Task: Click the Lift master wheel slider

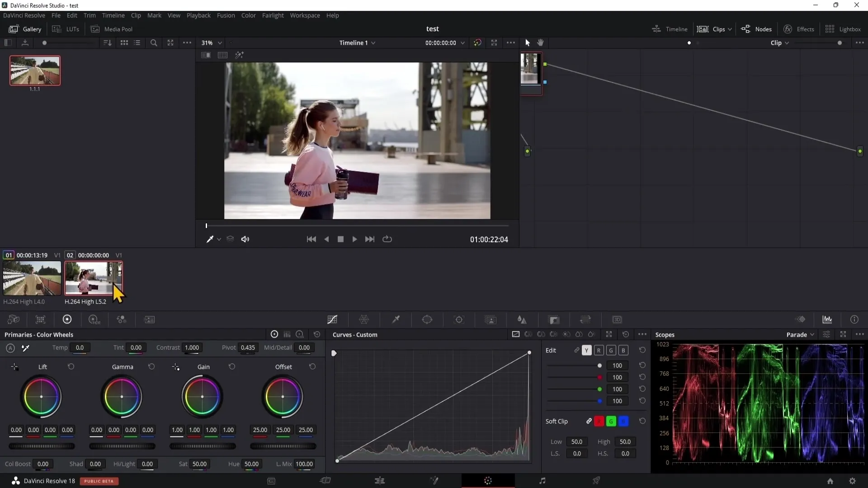Action: tap(42, 446)
